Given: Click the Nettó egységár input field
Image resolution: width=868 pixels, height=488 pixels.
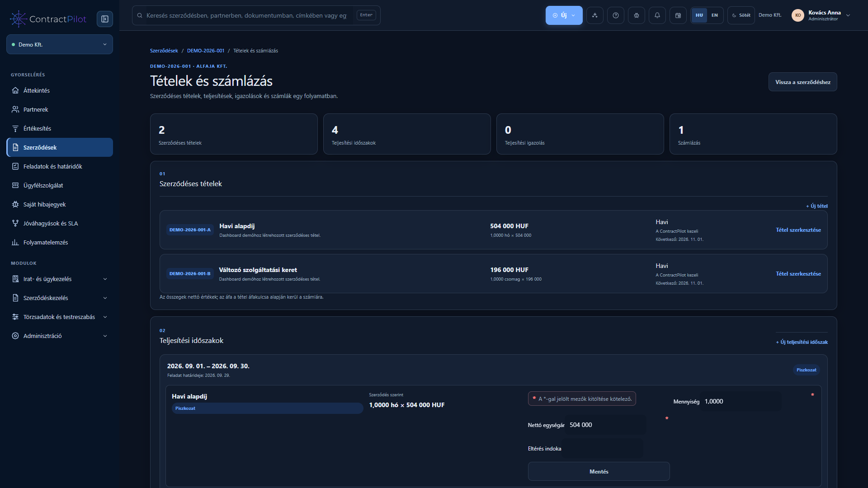Looking at the screenshot, I should coord(605,425).
